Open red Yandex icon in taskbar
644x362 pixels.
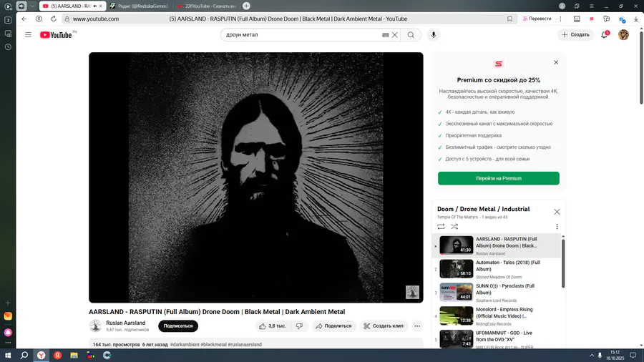tap(57, 356)
